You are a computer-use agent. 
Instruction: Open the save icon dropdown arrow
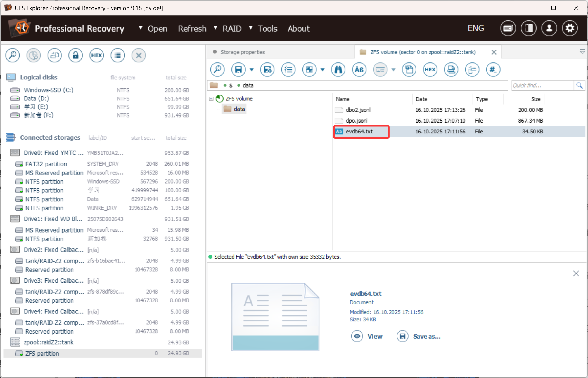point(252,70)
